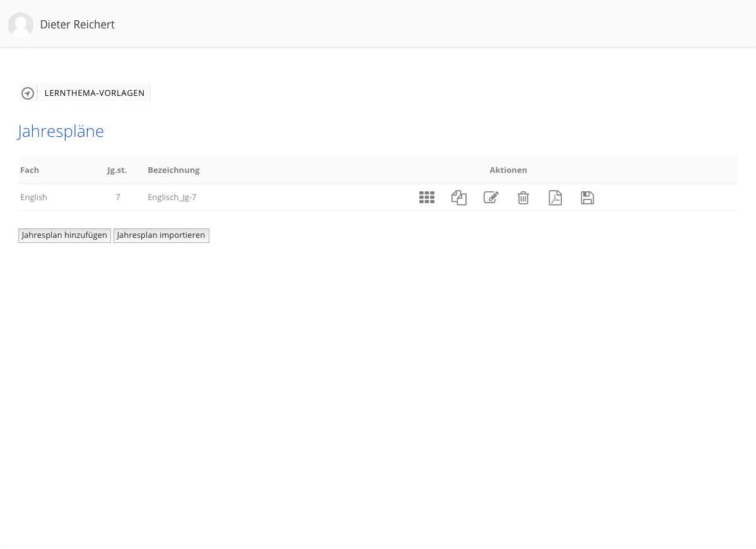Click the Jg.st. column header
Viewport: 756px width, 549px height.
117,170
